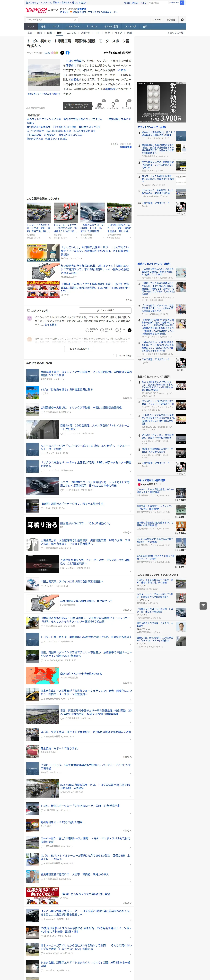This screenshot has width=210, height=980.
Task: Open the スカイマーク ranking item
Action: pyautogui.click(x=157, y=192)
